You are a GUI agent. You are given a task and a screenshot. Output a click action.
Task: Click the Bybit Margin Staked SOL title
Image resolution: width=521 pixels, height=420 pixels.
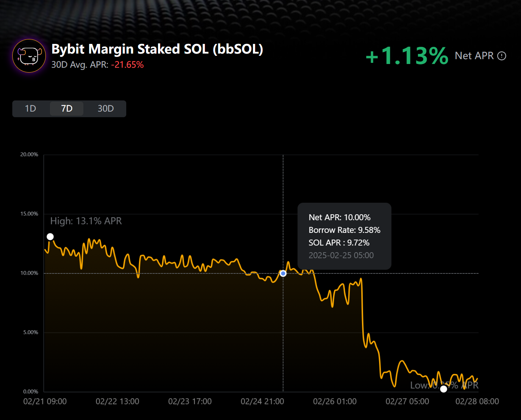pyautogui.click(x=157, y=49)
